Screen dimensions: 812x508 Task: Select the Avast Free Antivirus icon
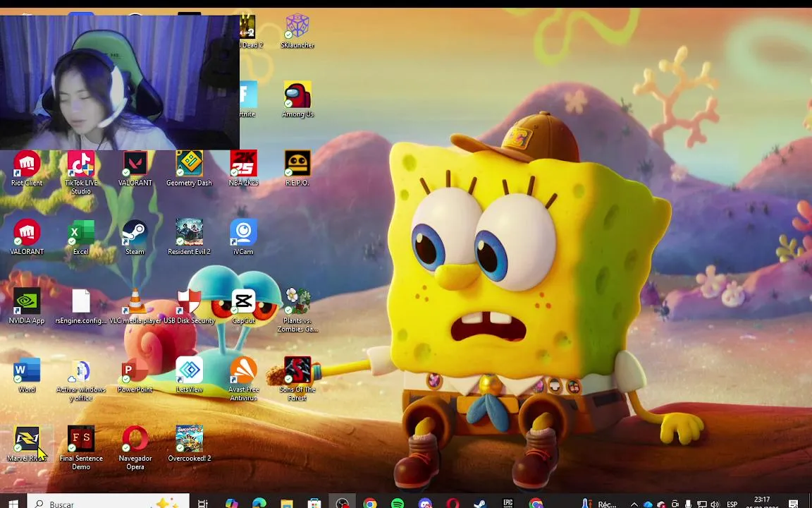[x=243, y=380]
